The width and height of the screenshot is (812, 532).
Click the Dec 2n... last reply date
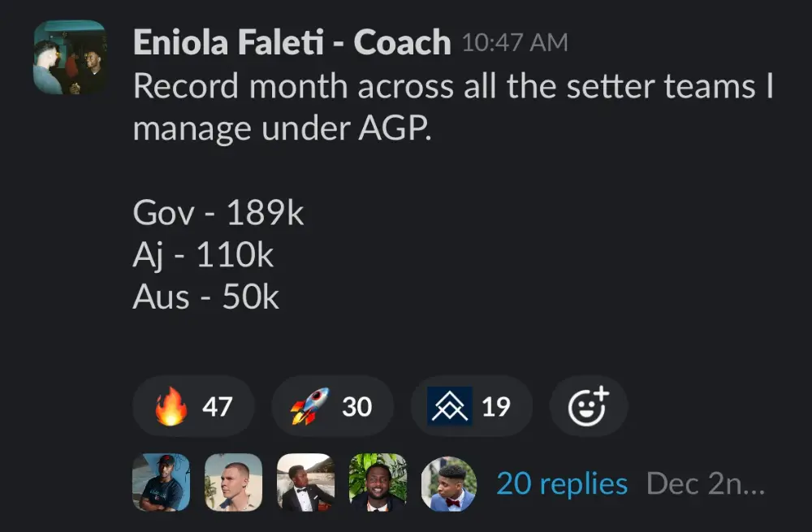click(705, 484)
